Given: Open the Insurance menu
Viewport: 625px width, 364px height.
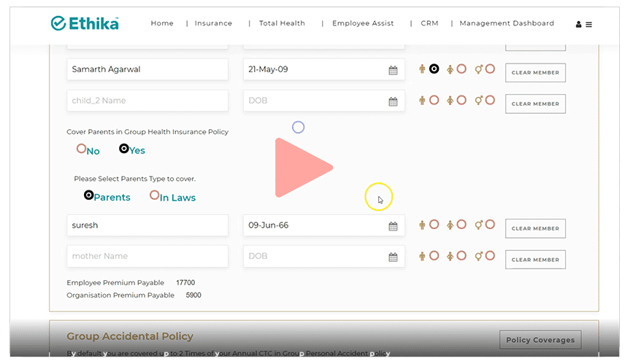Looking at the screenshot, I should point(213,23).
